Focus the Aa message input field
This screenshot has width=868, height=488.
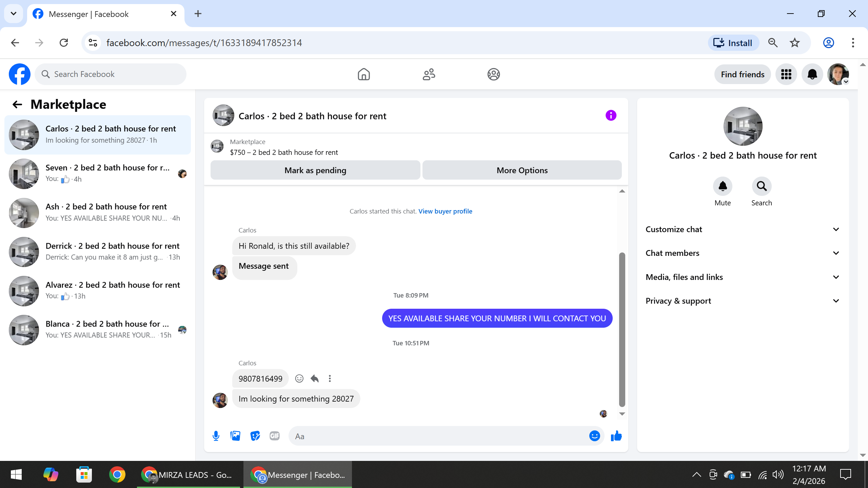click(x=437, y=436)
